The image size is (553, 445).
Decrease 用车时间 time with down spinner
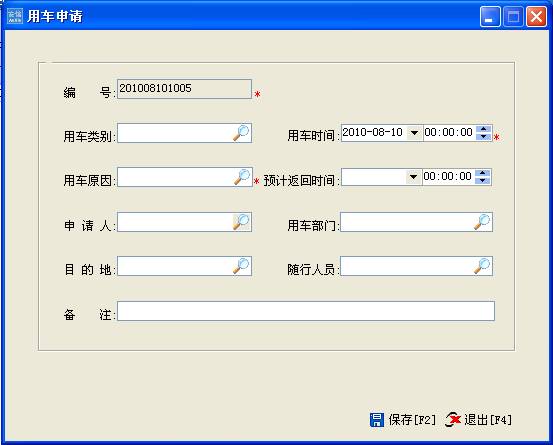pyautogui.click(x=483, y=137)
